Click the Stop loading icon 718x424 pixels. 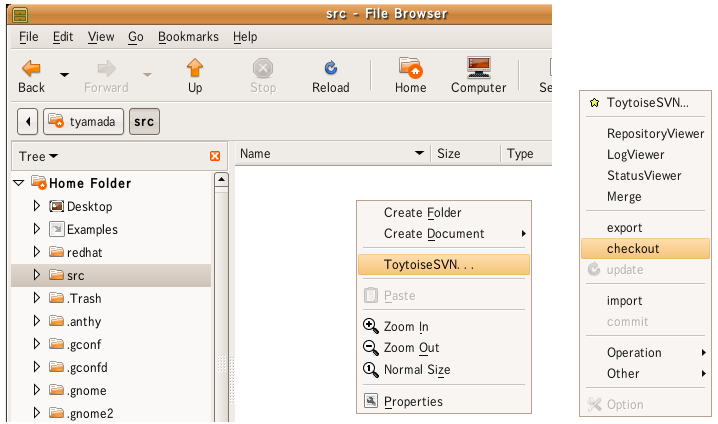tap(263, 68)
